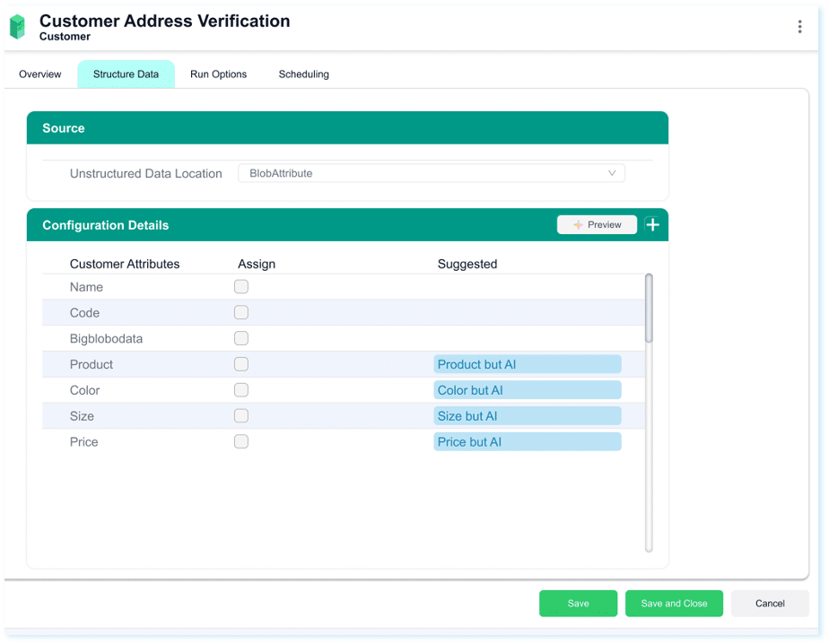Click the 'Assign' column header
829x644 pixels.
pyautogui.click(x=257, y=264)
